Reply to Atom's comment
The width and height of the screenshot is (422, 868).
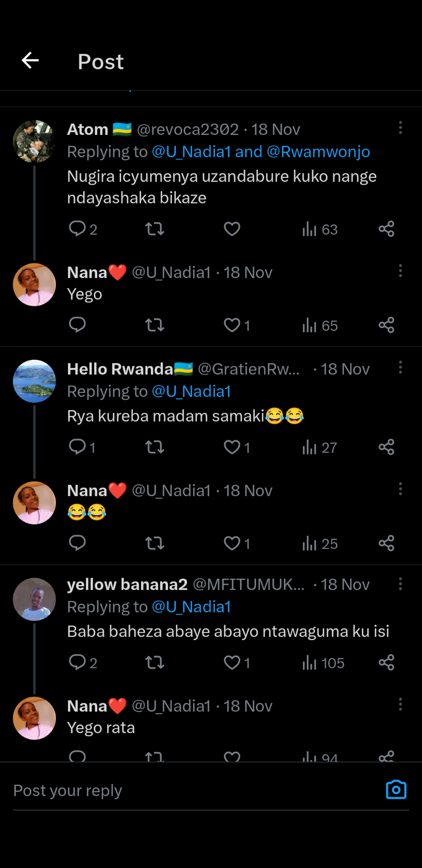coord(78,229)
